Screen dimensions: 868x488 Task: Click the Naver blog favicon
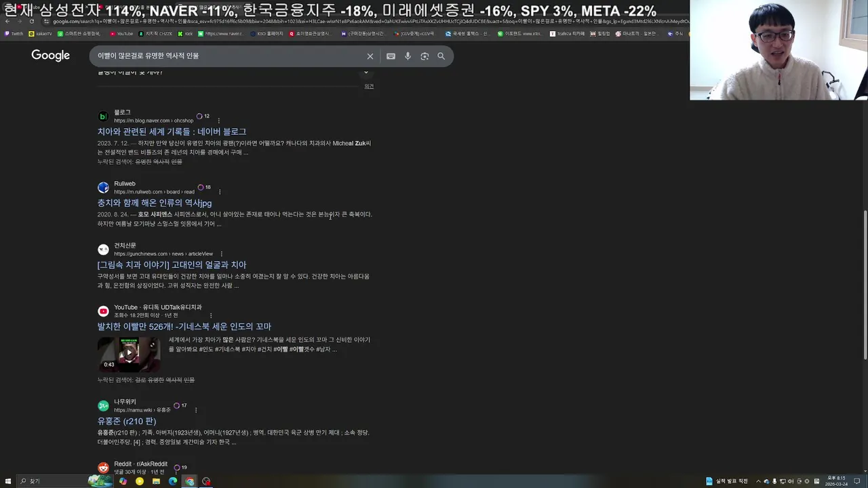tap(103, 117)
